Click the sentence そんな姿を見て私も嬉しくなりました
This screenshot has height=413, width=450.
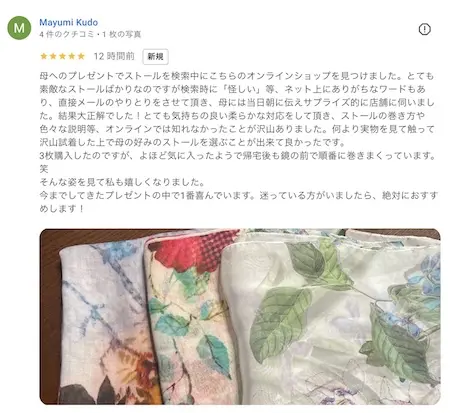click(122, 182)
